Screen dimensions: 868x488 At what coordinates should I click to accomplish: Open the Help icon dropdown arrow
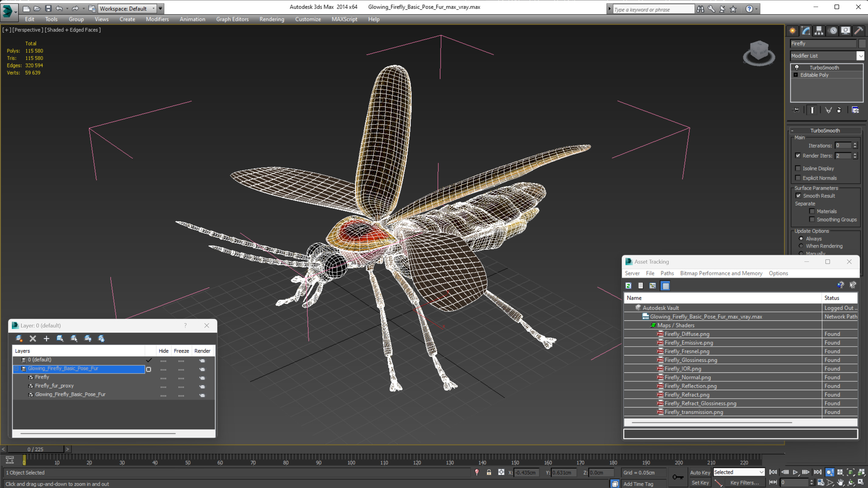tap(757, 9)
